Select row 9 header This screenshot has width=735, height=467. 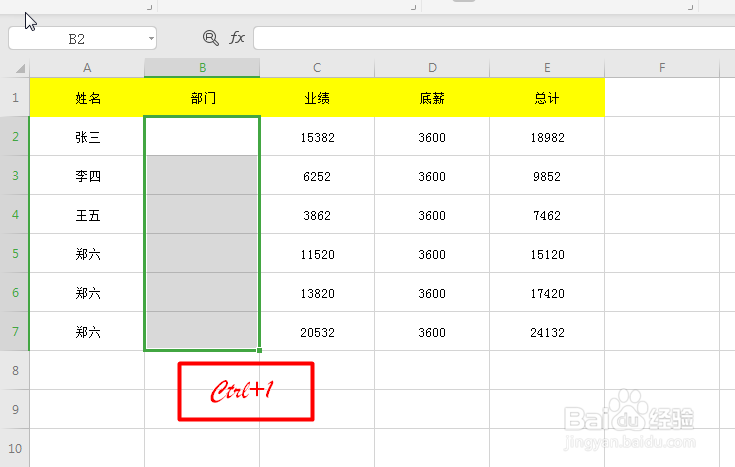[15, 409]
